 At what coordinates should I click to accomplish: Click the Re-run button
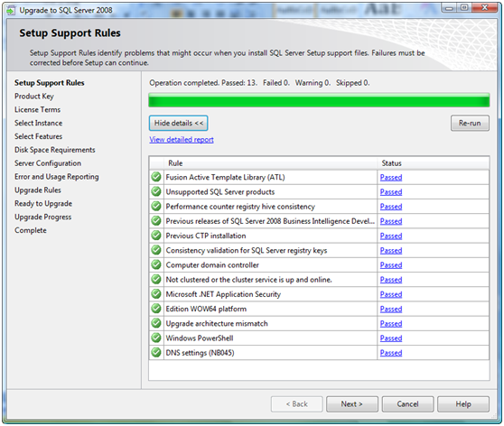coord(470,123)
